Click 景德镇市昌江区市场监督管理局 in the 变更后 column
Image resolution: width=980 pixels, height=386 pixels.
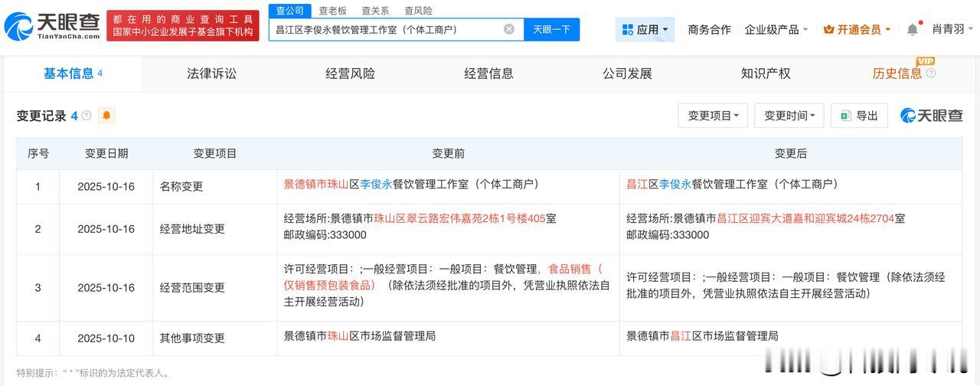702,335
